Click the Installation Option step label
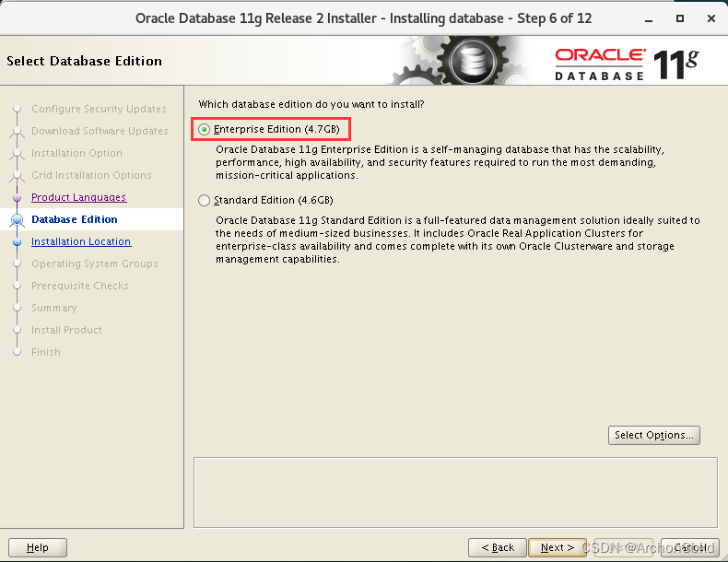Image resolution: width=728 pixels, height=562 pixels. pyautogui.click(x=76, y=153)
